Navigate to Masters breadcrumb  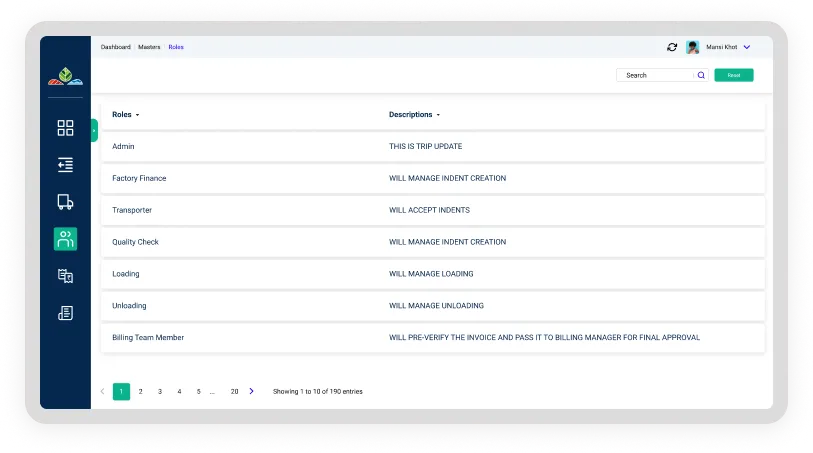point(149,47)
